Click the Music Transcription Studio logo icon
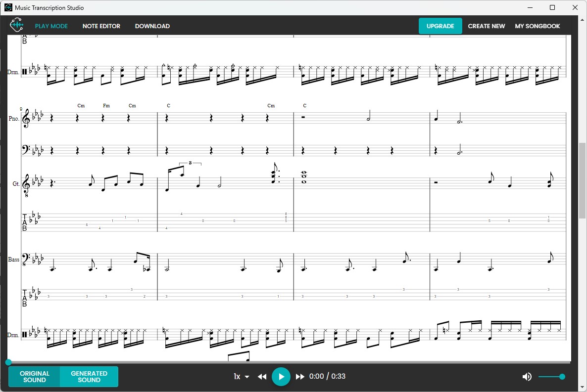The height and width of the screenshot is (392, 587). pos(16,25)
